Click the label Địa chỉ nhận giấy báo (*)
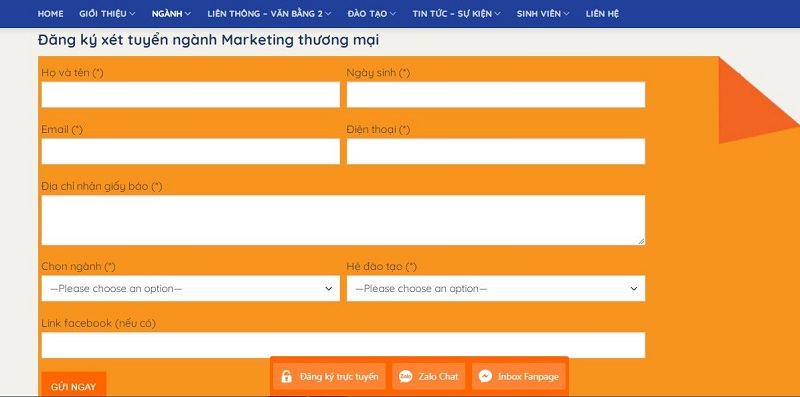Viewport: 800px width, 397px height. click(102, 186)
